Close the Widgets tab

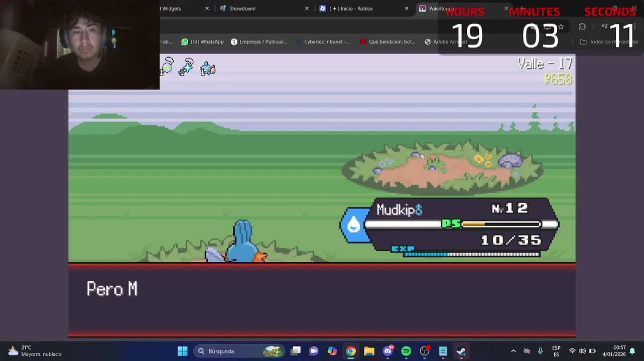click(207, 9)
